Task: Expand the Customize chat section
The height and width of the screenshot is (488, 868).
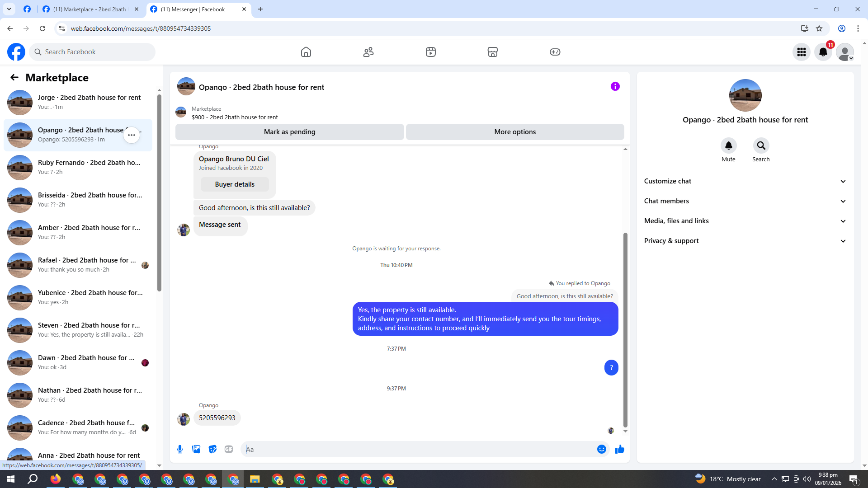Action: click(x=745, y=181)
